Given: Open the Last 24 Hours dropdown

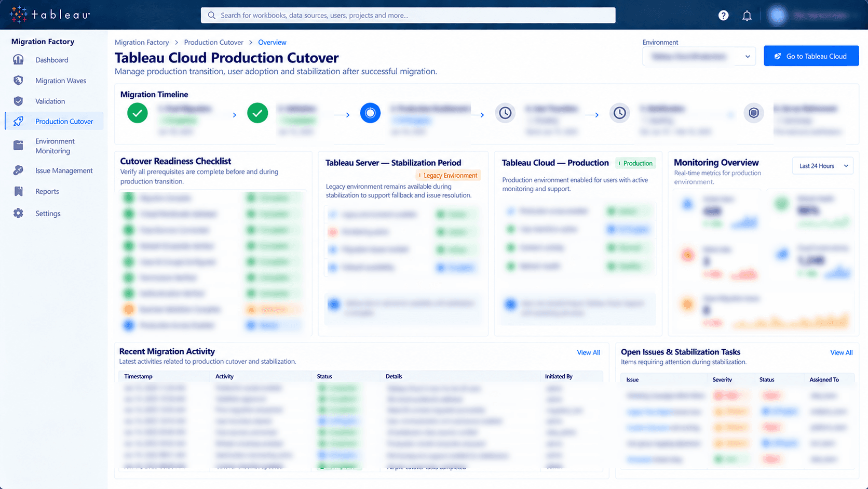Looking at the screenshot, I should tap(823, 166).
